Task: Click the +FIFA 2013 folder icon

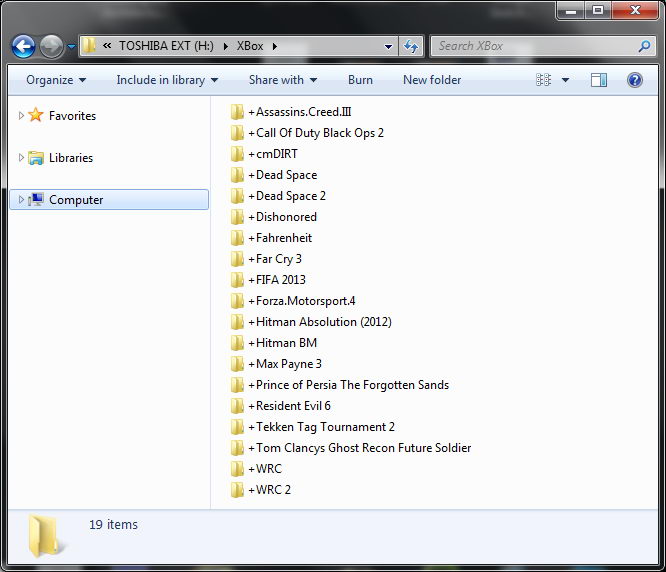Action: click(237, 280)
